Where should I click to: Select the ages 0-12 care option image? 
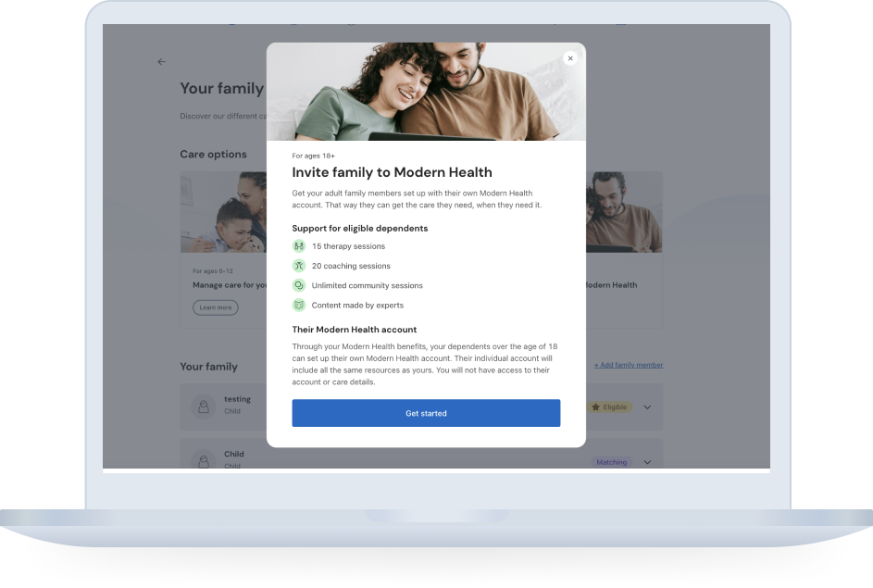[223, 212]
